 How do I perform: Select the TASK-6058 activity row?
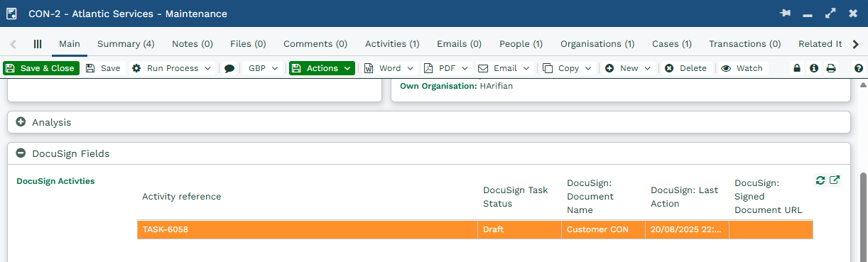[x=474, y=229]
